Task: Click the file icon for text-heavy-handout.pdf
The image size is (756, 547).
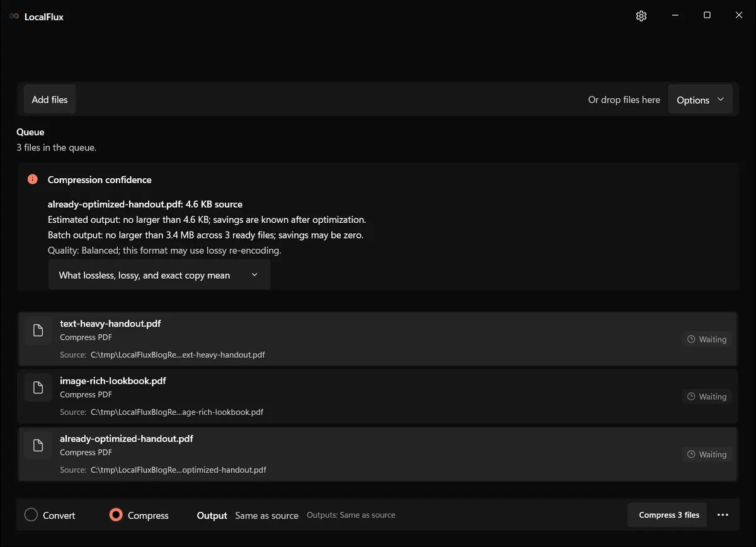Action: coord(38,330)
